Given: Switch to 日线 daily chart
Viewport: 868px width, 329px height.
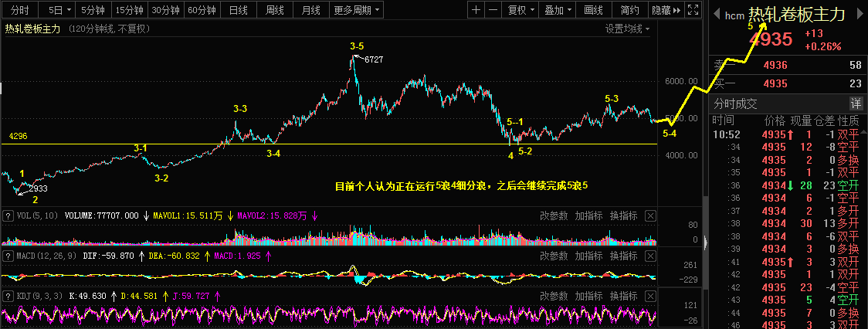Looking at the screenshot, I should point(238,10).
